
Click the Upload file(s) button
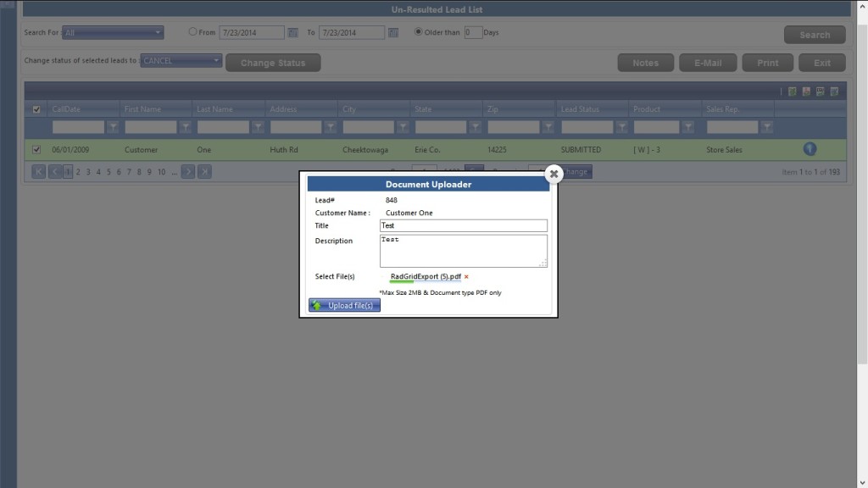click(344, 305)
